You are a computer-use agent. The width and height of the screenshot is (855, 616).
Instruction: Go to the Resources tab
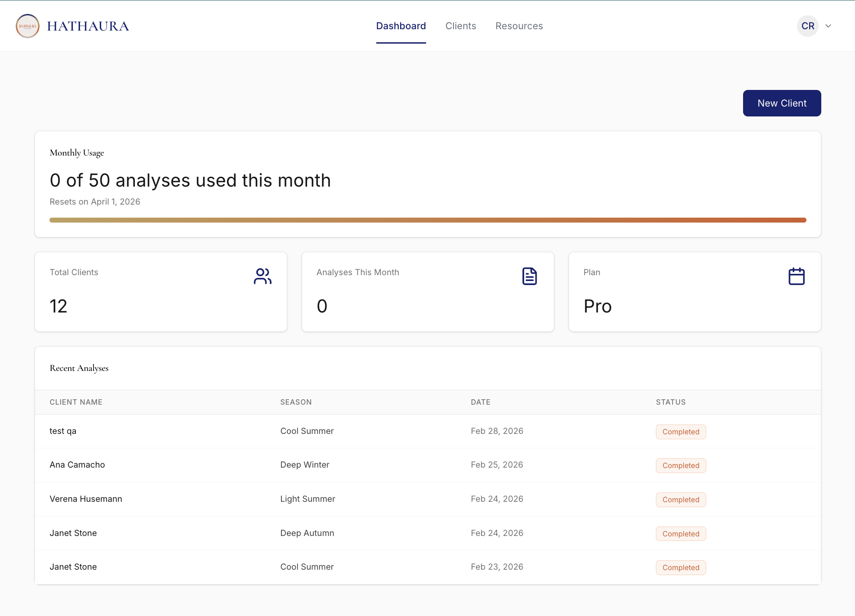(x=519, y=26)
